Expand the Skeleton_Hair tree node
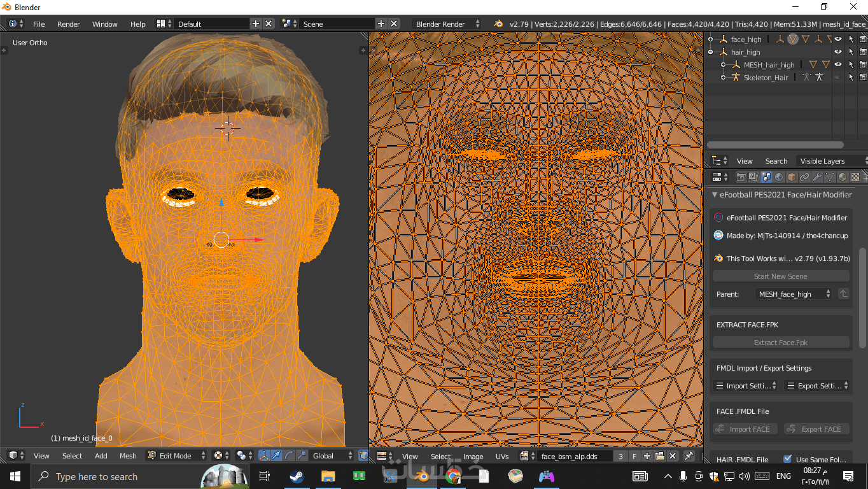 tap(724, 77)
